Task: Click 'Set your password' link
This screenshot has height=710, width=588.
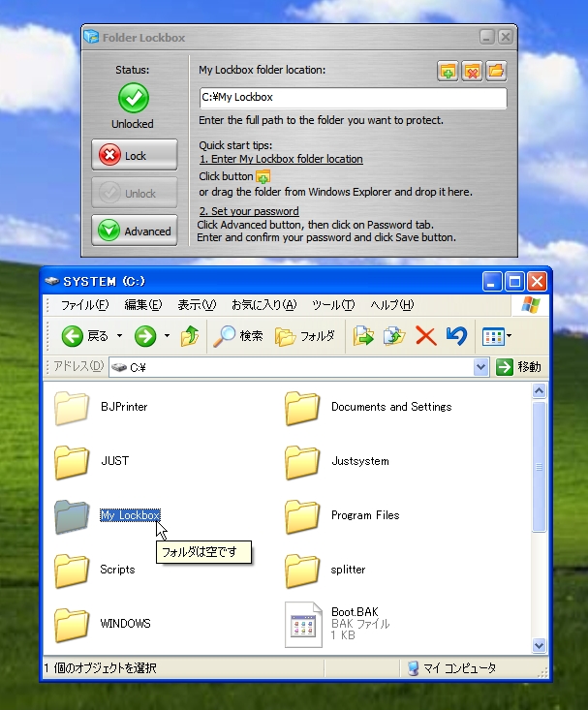Action: click(x=249, y=211)
